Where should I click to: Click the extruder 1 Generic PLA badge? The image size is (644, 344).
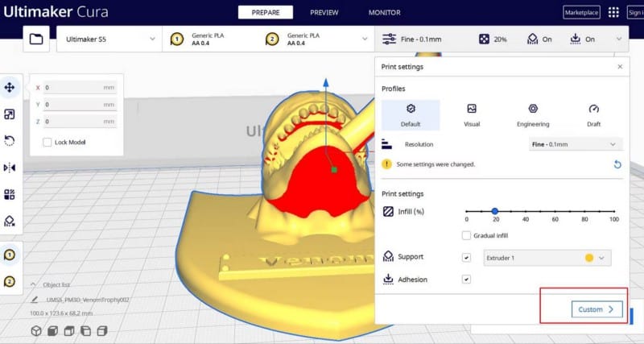point(177,39)
